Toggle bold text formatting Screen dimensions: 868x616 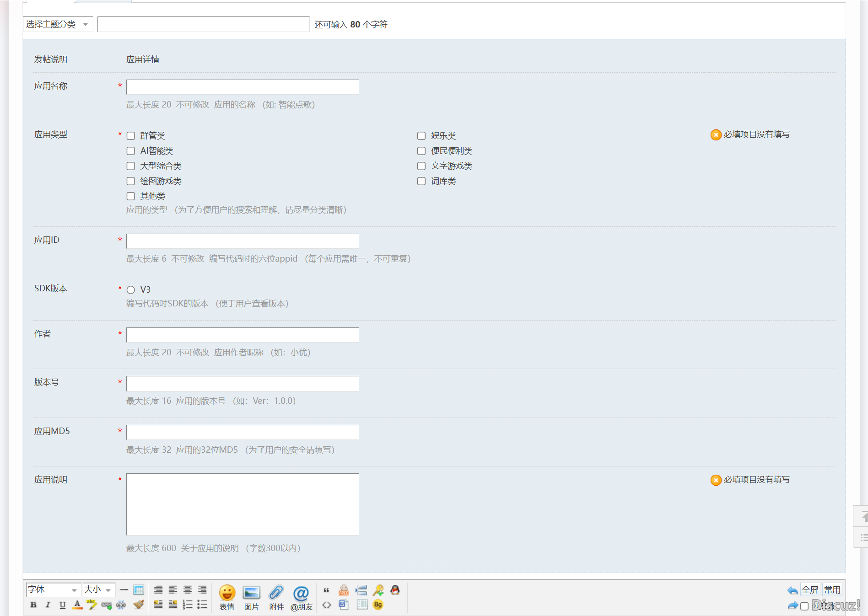[x=33, y=605]
